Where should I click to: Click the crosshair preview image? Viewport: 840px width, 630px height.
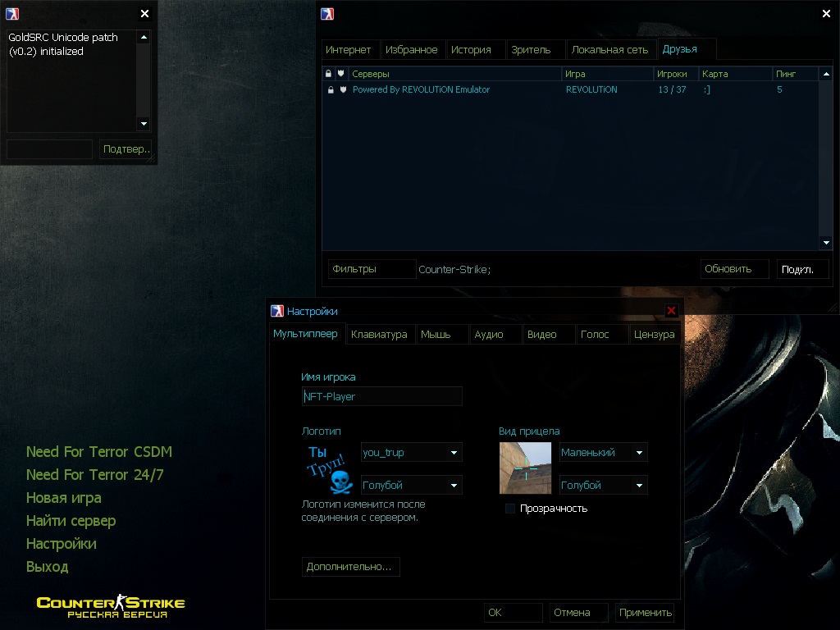[525, 468]
